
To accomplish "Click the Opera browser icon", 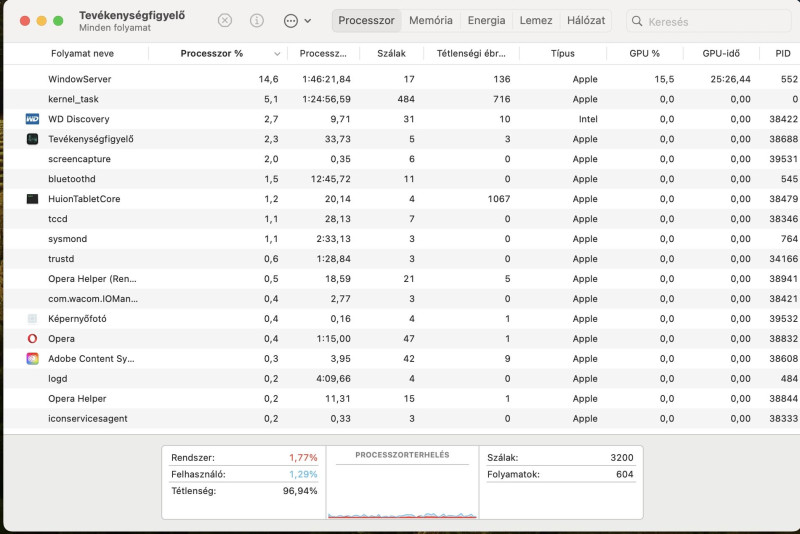I will pos(32,339).
